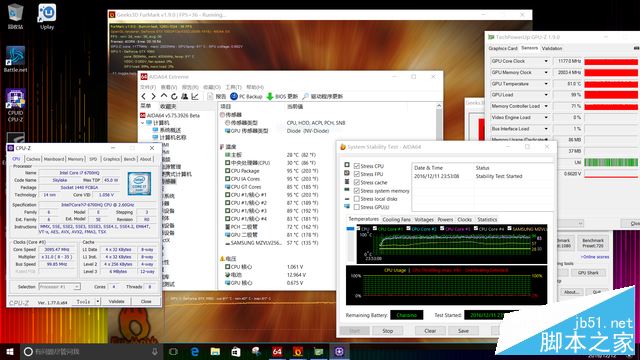The width and height of the screenshot is (640, 360).
Task: Click PC Backup in AIDA64 toolbar
Action: tap(246, 96)
